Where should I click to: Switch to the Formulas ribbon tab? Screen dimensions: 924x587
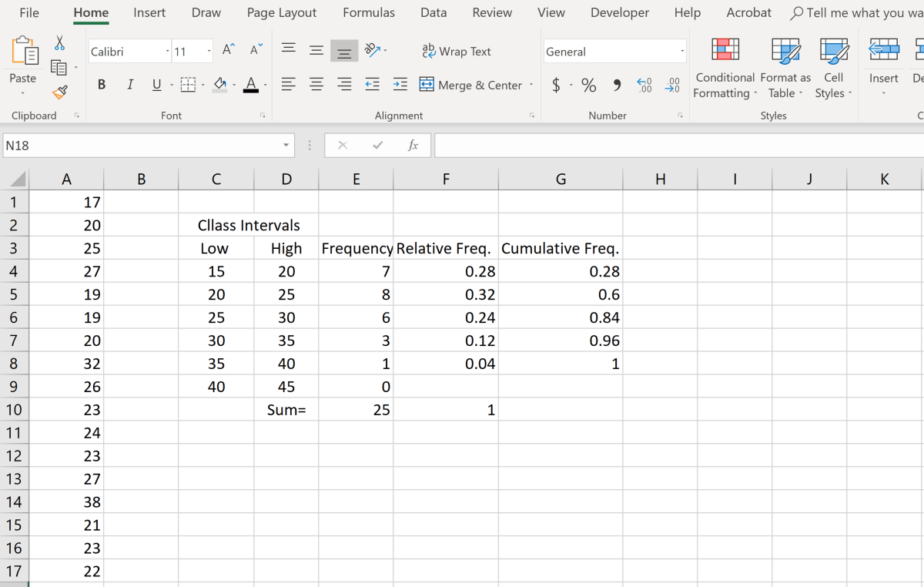[x=368, y=12]
